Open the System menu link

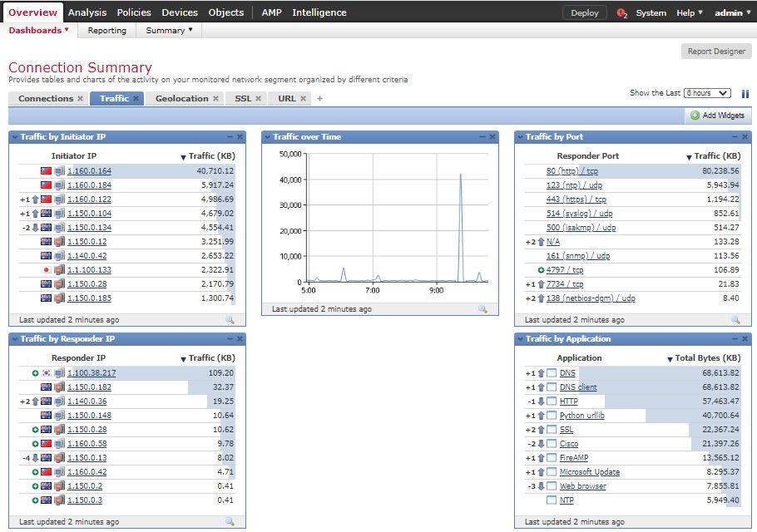coord(651,13)
